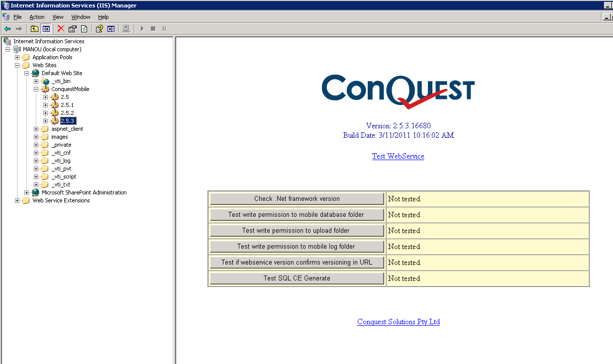
Task: Open the Help menu
Action: (103, 17)
